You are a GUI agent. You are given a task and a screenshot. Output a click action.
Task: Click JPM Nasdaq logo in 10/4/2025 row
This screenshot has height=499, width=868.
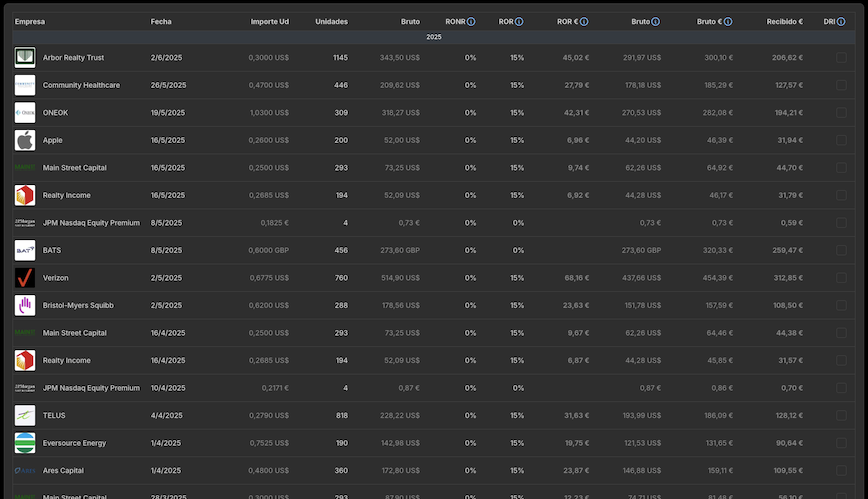(25, 388)
